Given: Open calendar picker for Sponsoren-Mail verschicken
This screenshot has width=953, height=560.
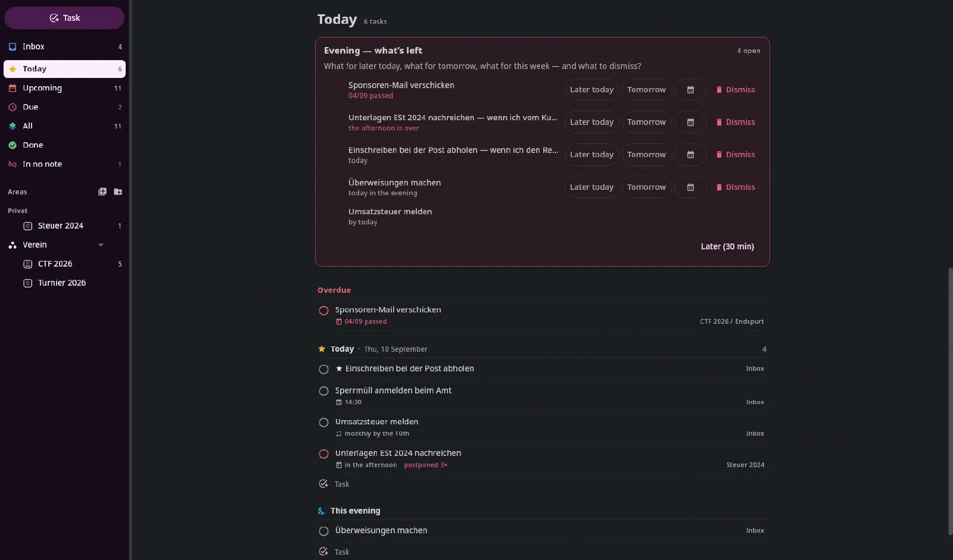Looking at the screenshot, I should pyautogui.click(x=690, y=90).
